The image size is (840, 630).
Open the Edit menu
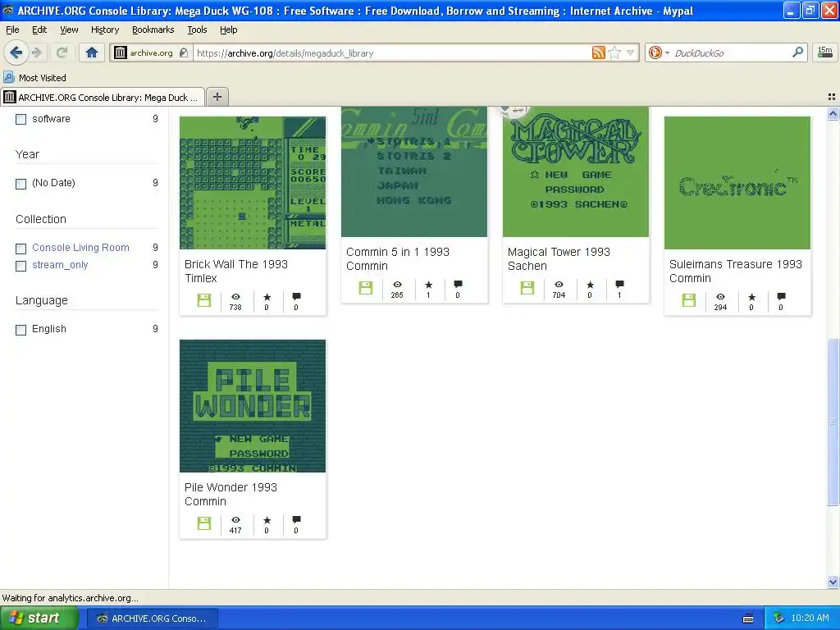point(39,30)
